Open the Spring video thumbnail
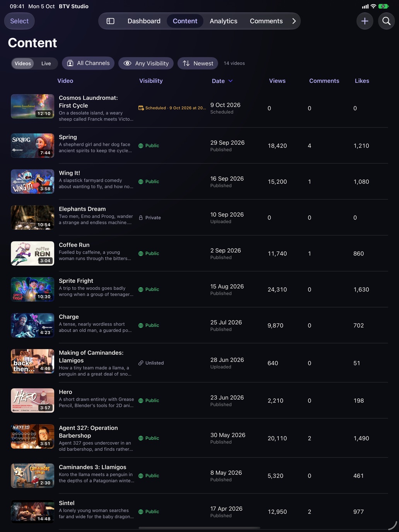The height and width of the screenshot is (532, 399). [32, 146]
